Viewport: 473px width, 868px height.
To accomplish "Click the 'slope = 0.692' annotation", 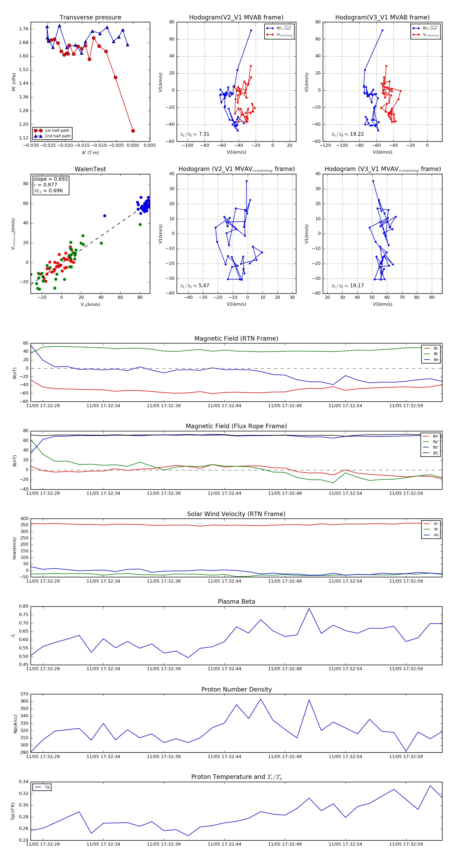I will pos(50,179).
